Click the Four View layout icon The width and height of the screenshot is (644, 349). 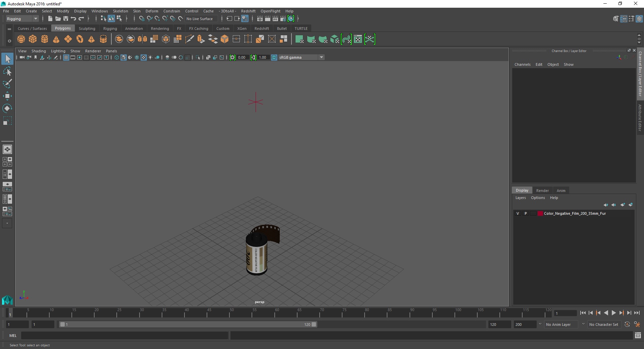tap(7, 162)
